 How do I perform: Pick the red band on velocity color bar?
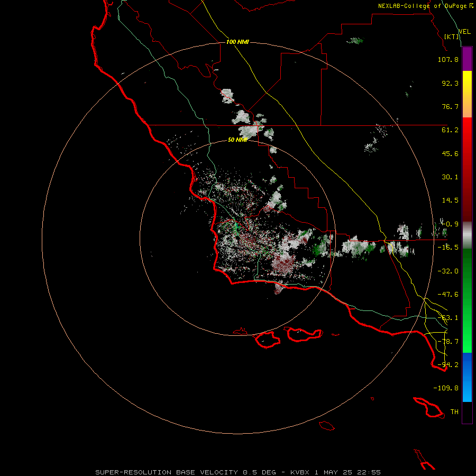tap(467, 169)
